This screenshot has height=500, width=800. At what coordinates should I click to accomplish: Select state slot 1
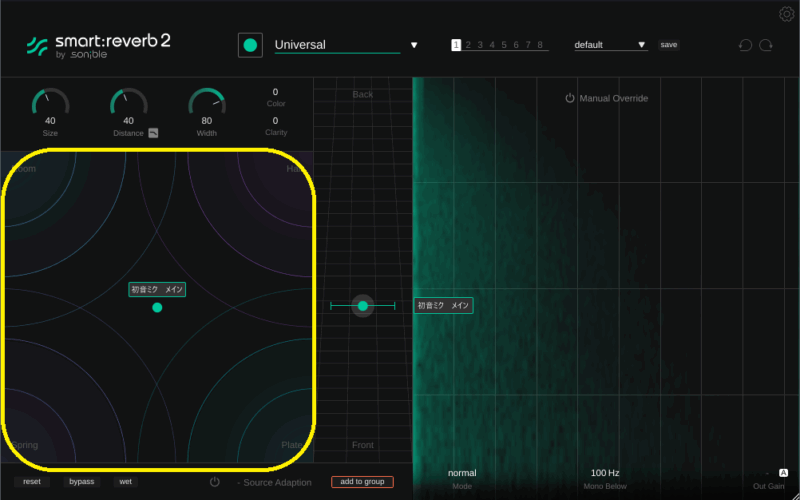point(456,45)
